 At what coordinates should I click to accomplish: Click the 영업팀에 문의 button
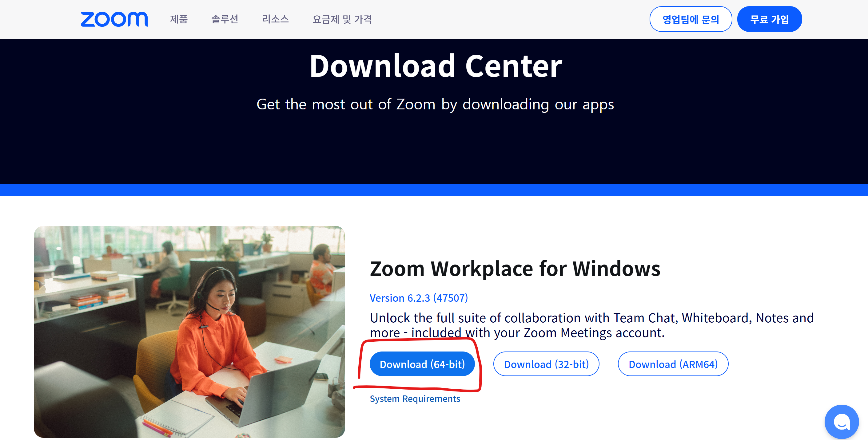(691, 19)
